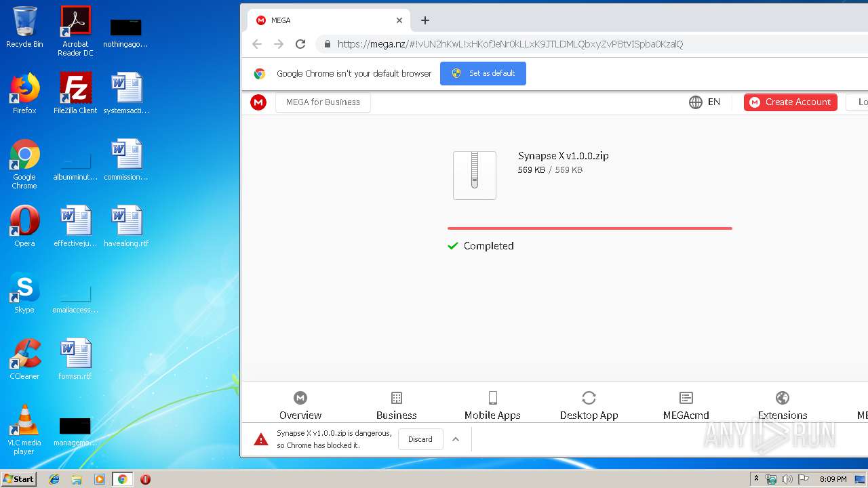Select formsn.rtf file on desktop

pyautogui.click(x=75, y=359)
